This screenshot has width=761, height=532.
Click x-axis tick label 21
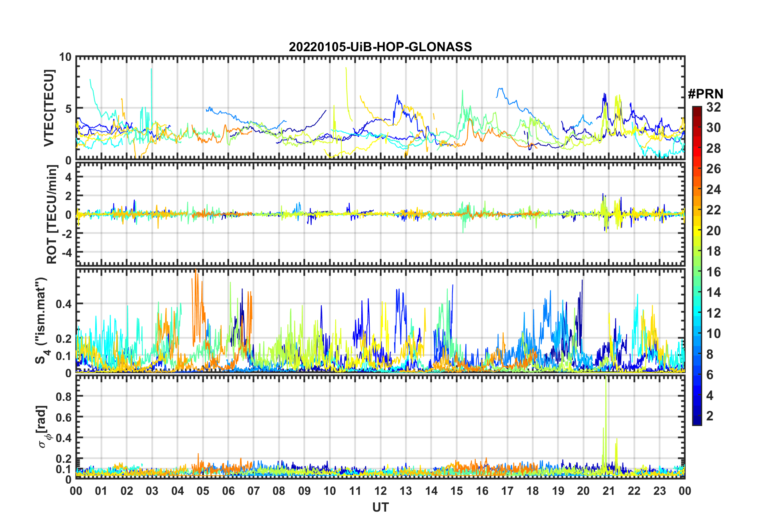[609, 491]
